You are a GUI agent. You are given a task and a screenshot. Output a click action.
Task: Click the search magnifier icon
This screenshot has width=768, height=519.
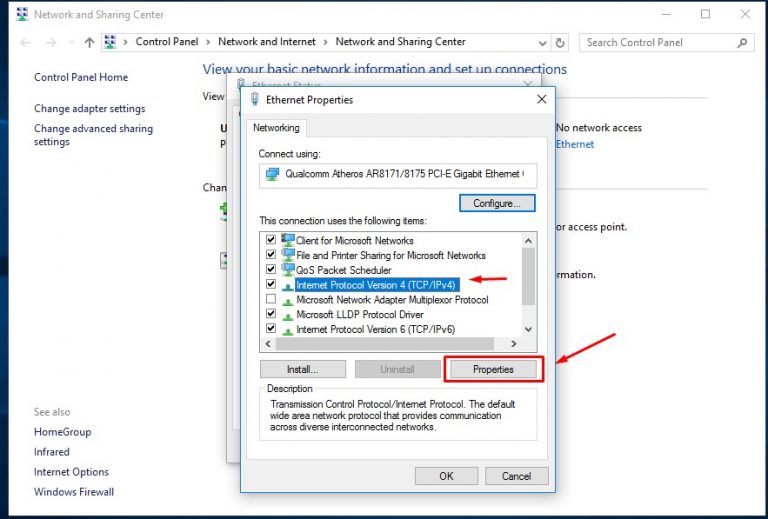pyautogui.click(x=742, y=43)
